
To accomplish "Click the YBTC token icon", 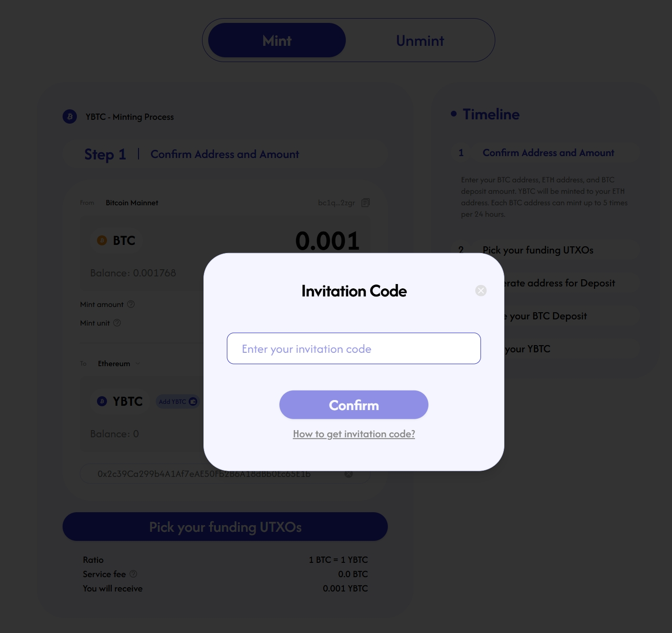I will pos(102,401).
